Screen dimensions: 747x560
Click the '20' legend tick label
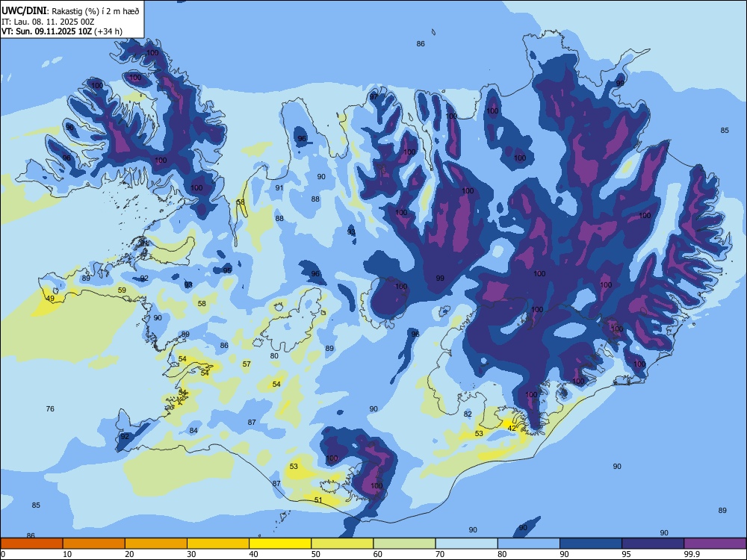(129, 554)
